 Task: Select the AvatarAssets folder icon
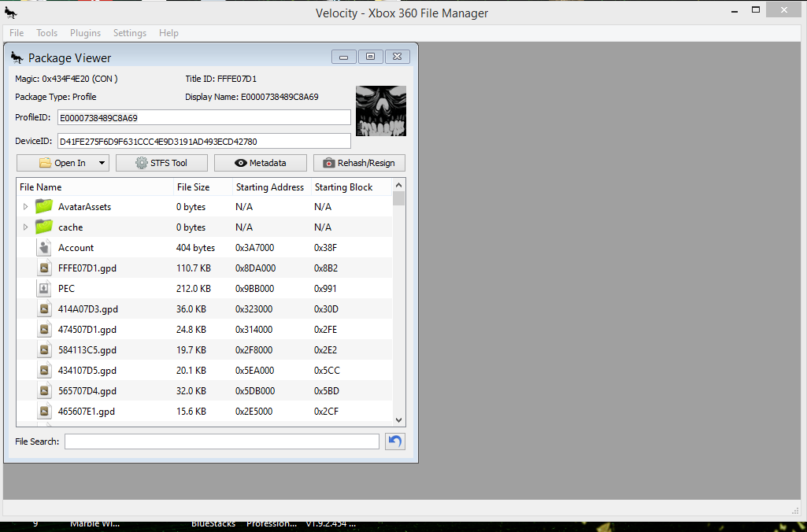click(44, 207)
